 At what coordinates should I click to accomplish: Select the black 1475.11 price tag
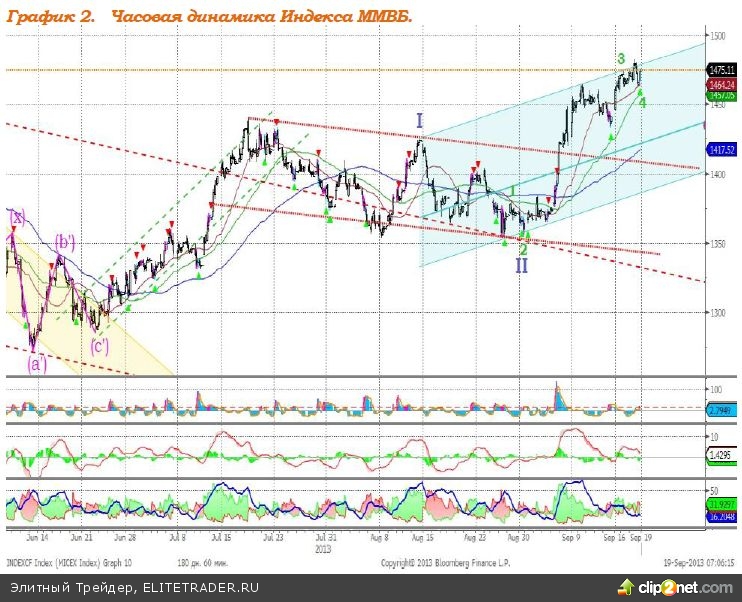pos(722,70)
